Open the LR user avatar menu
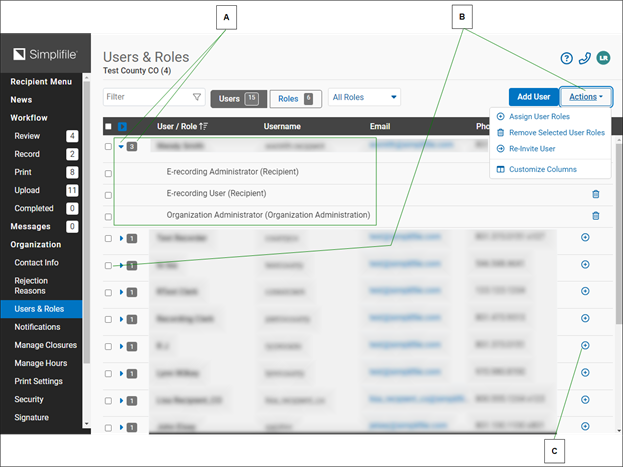 pyautogui.click(x=603, y=58)
